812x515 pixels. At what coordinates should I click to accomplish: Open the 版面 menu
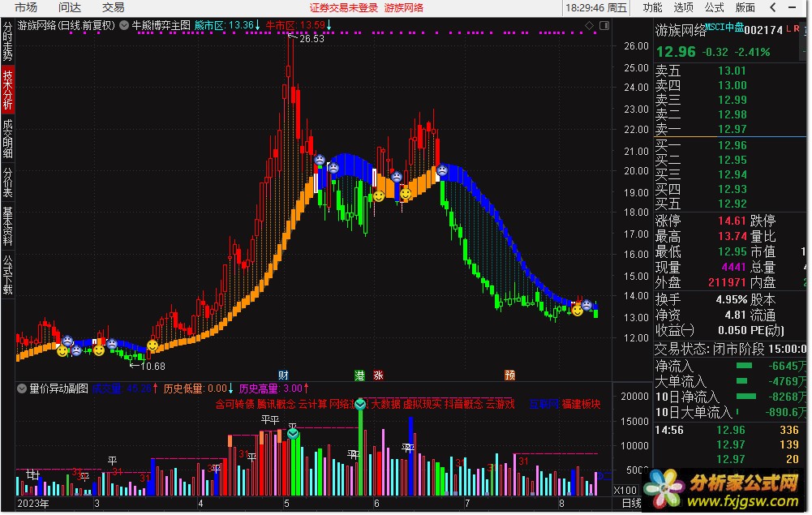(x=745, y=8)
